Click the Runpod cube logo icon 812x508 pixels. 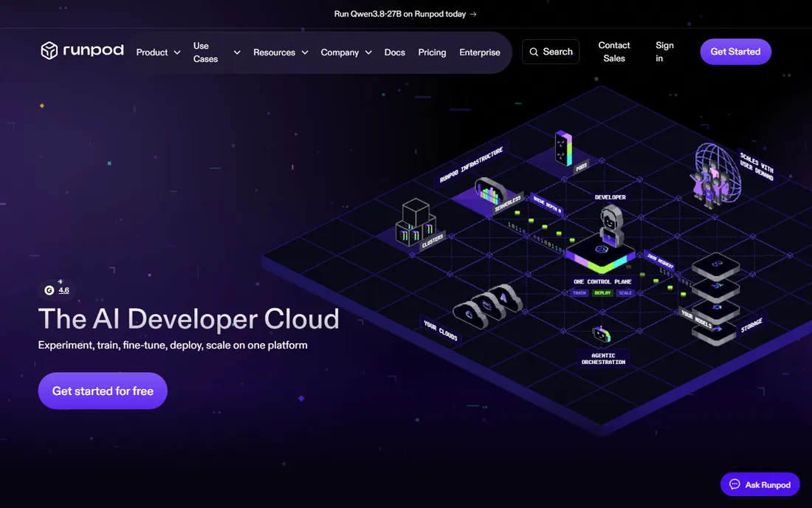[49, 51]
